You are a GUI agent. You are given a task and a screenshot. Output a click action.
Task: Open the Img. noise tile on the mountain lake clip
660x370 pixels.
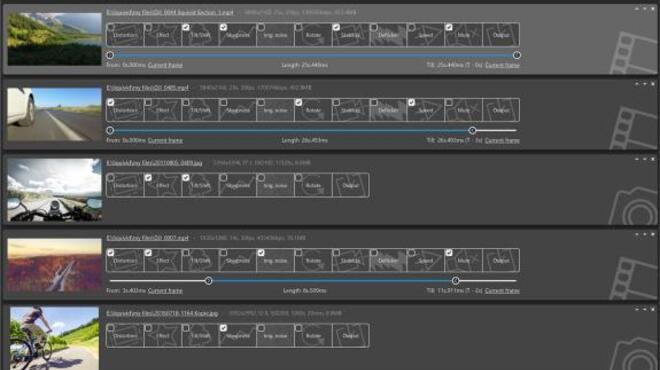pyautogui.click(x=276, y=35)
